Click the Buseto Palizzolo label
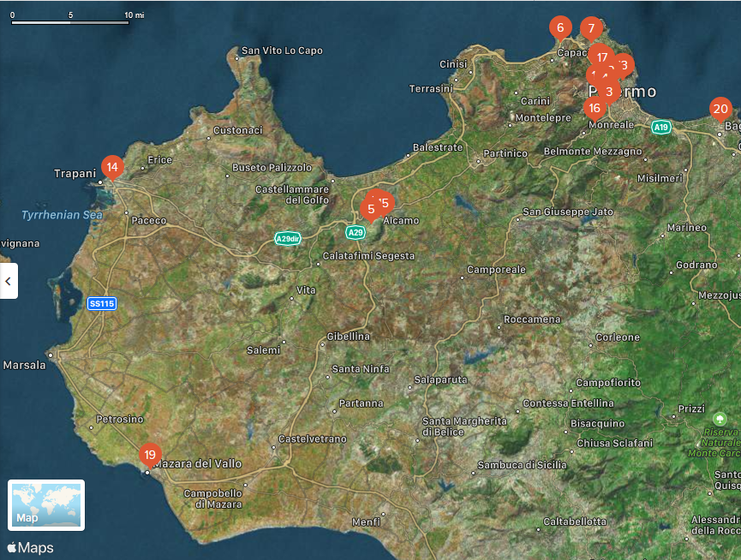This screenshot has width=741, height=560. pyautogui.click(x=272, y=168)
